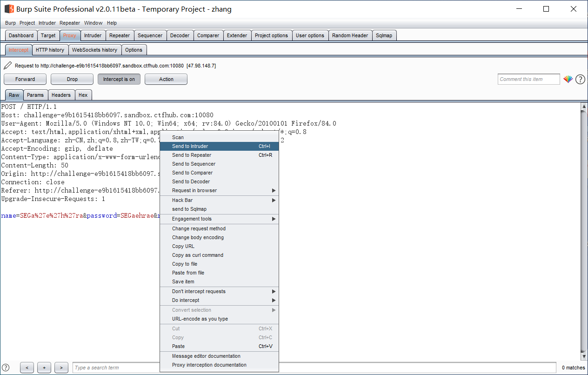Open the highlight color picker icon
This screenshot has height=375, width=588.
coord(568,80)
